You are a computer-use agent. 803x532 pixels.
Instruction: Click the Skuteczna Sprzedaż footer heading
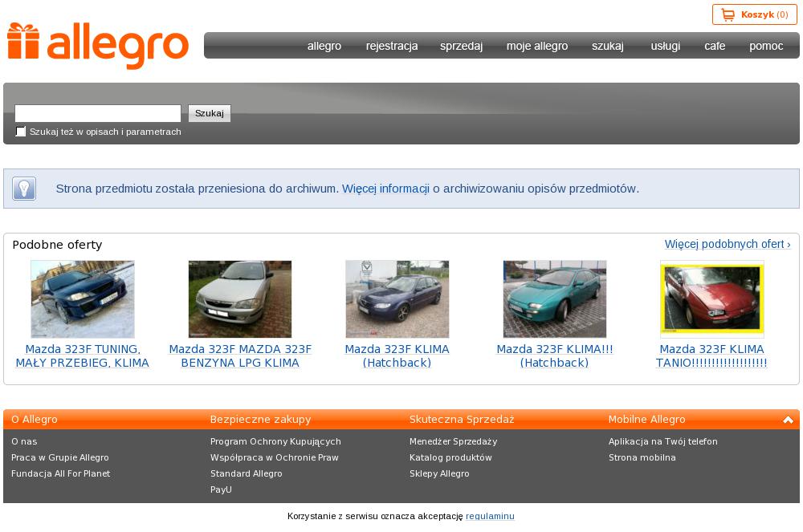point(462,420)
